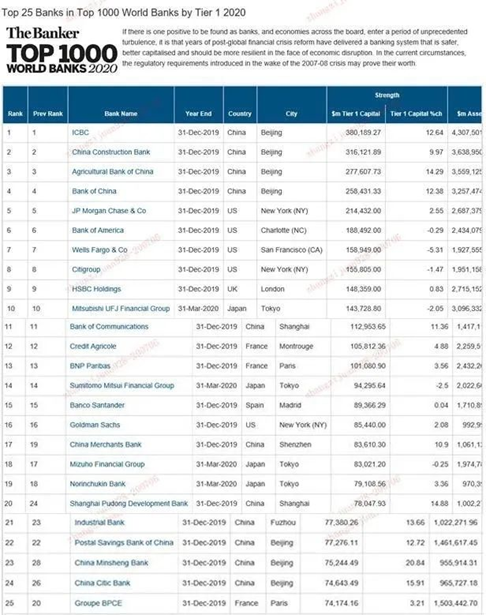
Task: Open the Citigroup link
Action: pos(86,269)
